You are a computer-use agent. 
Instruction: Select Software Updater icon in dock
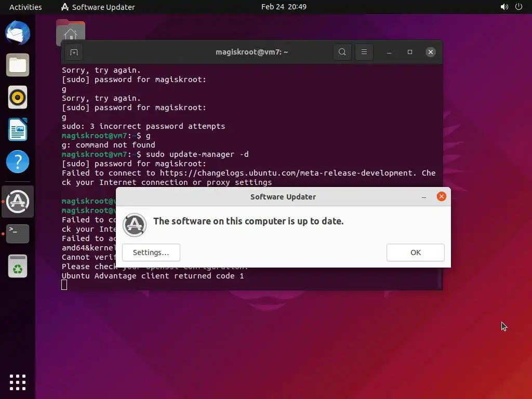(18, 202)
